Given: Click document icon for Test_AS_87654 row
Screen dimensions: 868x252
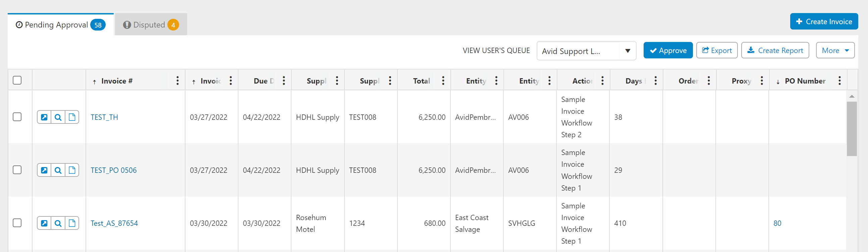Looking at the screenshot, I should pyautogui.click(x=72, y=223).
